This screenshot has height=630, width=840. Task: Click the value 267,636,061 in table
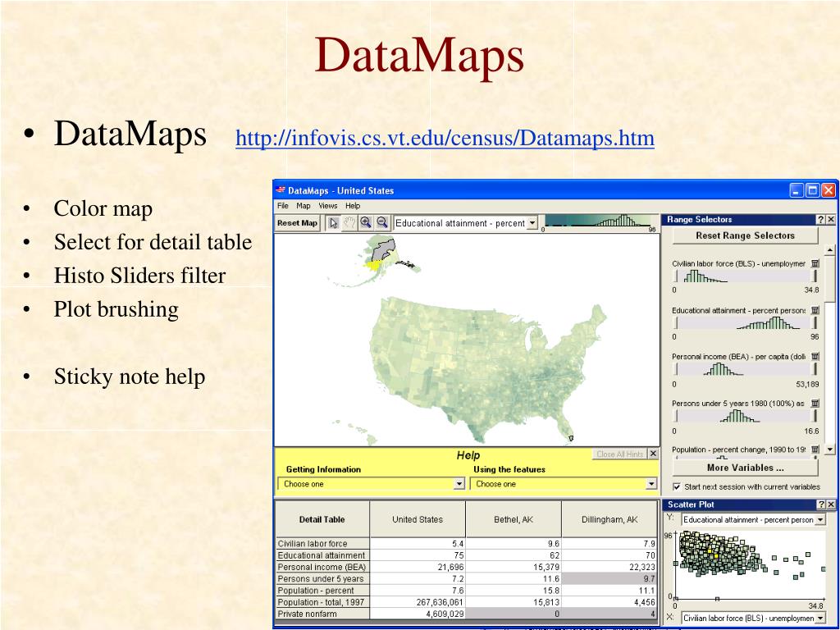click(x=440, y=602)
